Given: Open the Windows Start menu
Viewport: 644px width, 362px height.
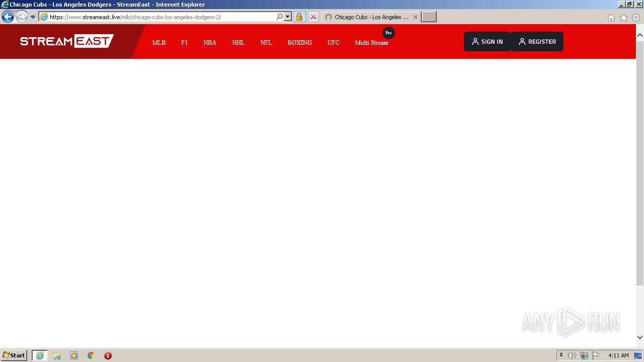Looking at the screenshot, I should 14,355.
